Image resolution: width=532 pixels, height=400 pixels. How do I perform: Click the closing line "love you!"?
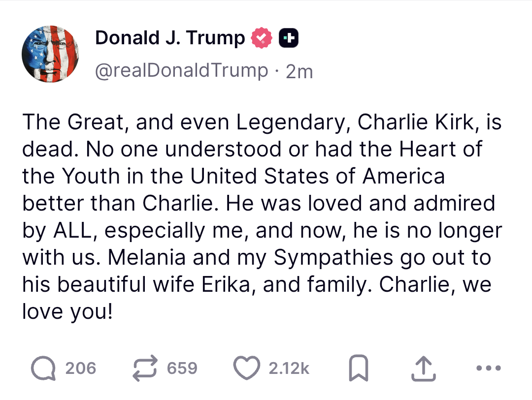[67, 311]
